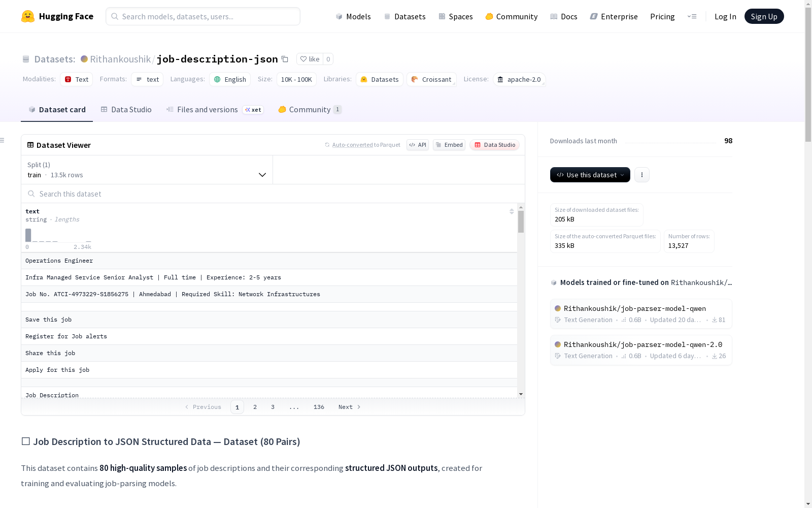Open job-parser-model-qwen model card
This screenshot has height=508, width=812.
[x=641, y=314]
